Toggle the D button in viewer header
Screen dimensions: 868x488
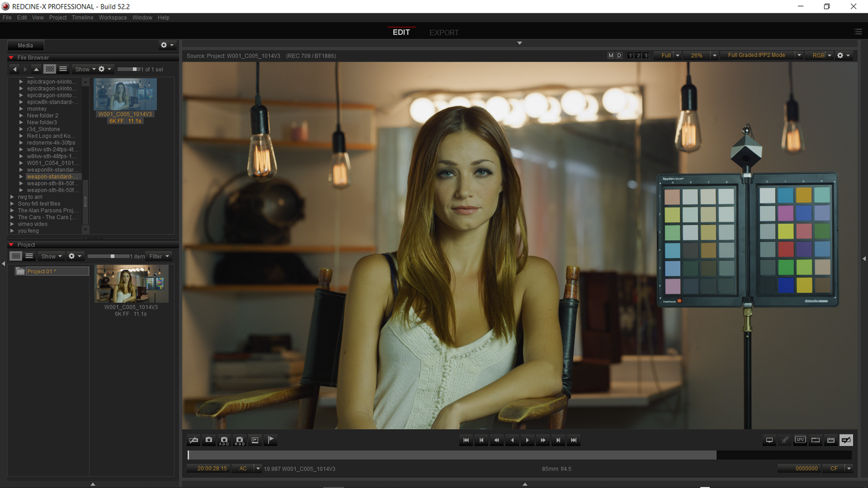619,56
